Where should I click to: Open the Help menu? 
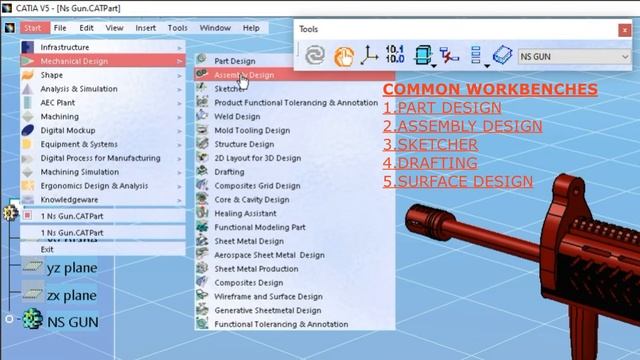click(x=251, y=28)
